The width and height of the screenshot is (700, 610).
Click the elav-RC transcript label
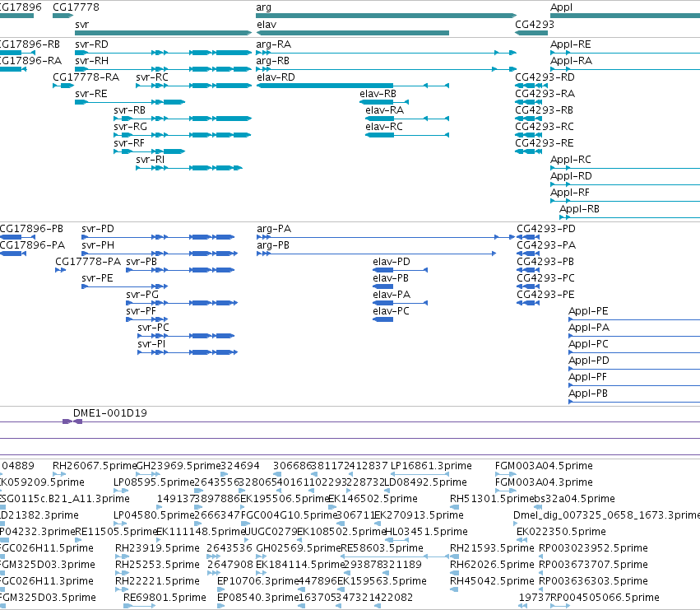tap(384, 127)
